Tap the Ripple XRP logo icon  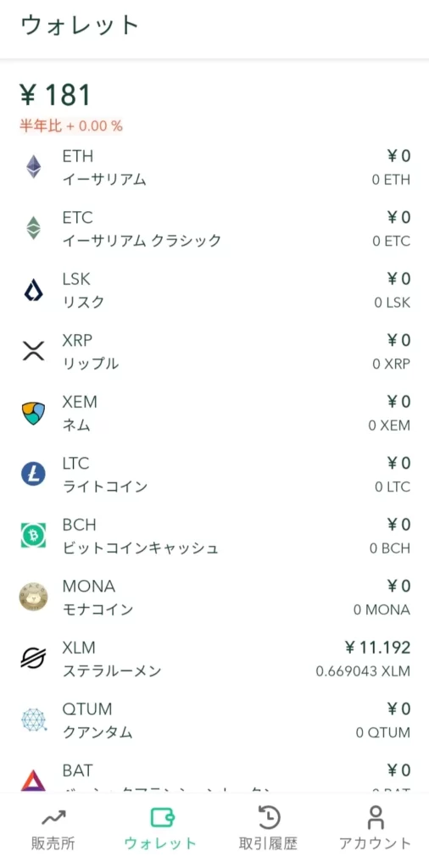click(x=34, y=351)
